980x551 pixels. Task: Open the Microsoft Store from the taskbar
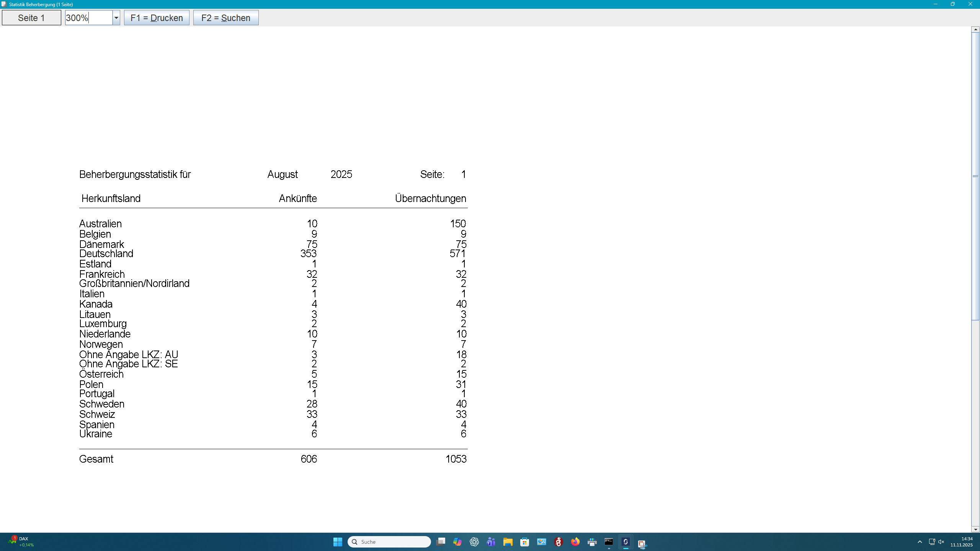point(525,542)
